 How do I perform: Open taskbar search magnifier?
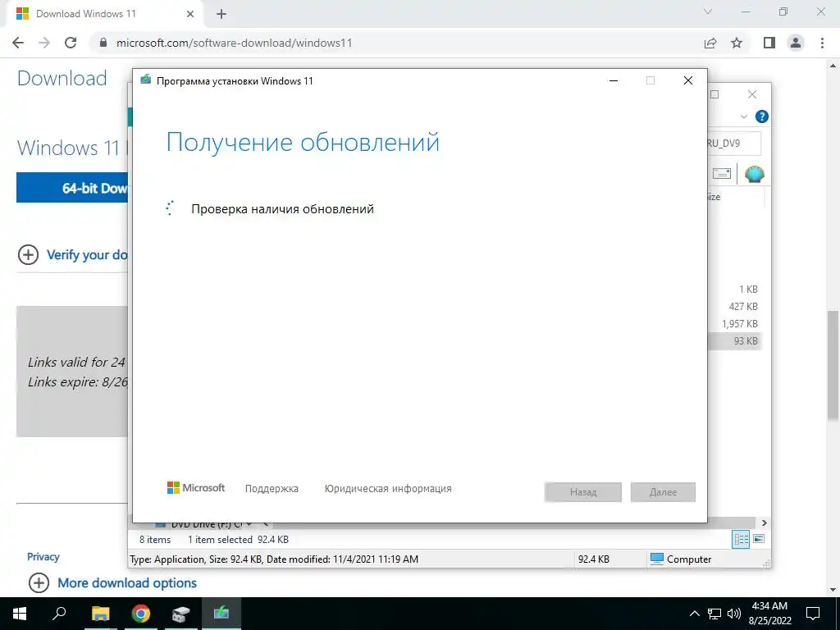point(59,614)
